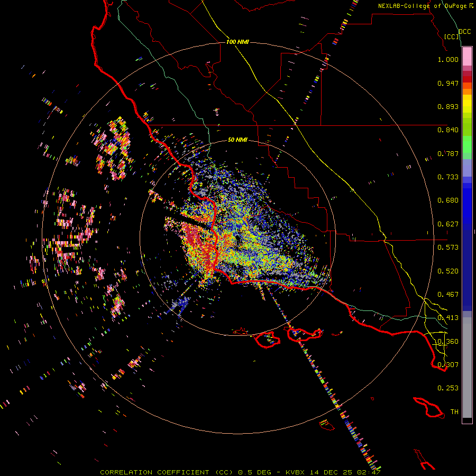Screen dimensions: 476x476
Task: Click the 0.253 scale value
Action: 448,388
